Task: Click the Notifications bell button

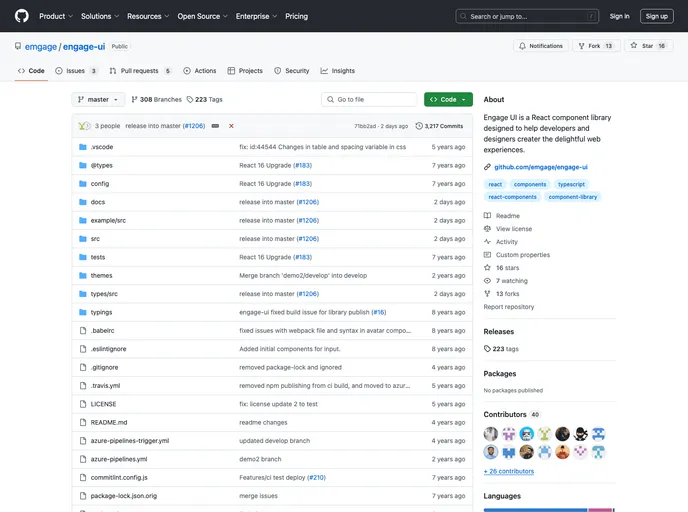Action: point(541,46)
